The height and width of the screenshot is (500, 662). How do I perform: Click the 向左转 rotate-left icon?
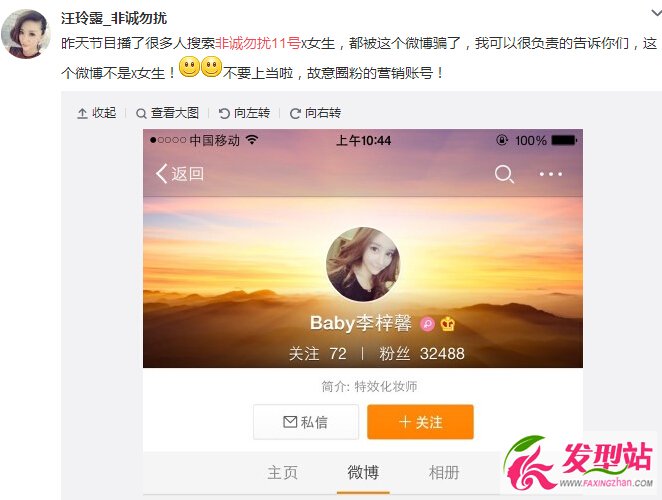(224, 113)
